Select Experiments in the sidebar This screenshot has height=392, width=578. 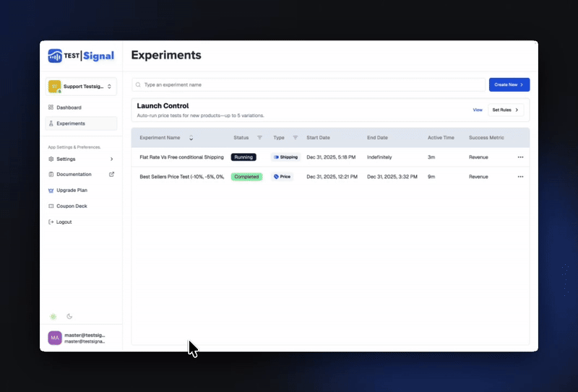coord(70,123)
